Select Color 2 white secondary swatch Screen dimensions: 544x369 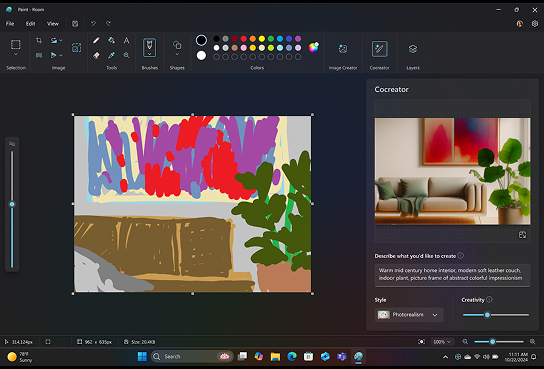point(201,55)
